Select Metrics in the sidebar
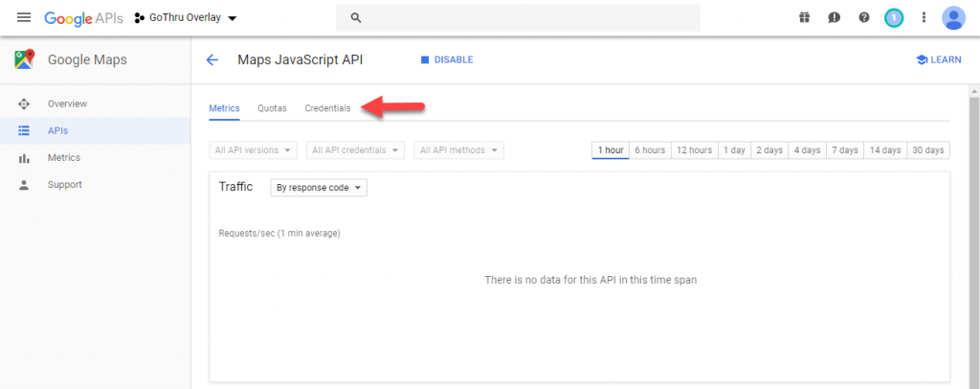980x389 pixels. click(x=95, y=157)
